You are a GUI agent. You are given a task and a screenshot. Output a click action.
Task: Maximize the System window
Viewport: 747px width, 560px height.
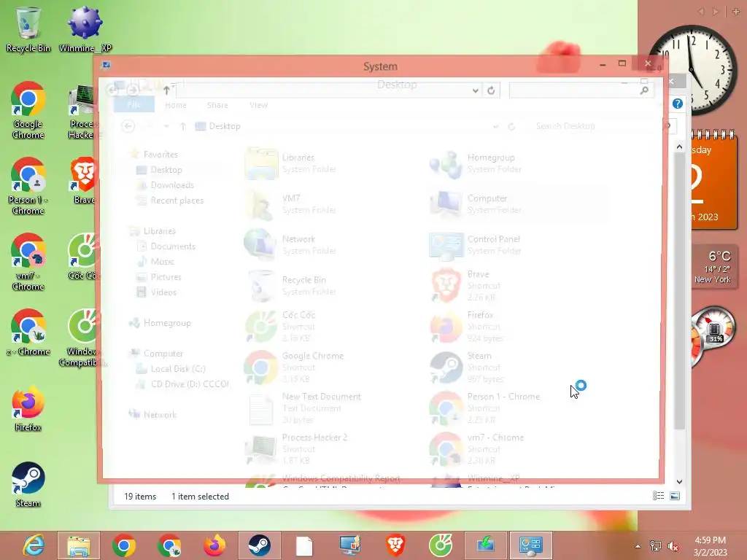(622, 63)
